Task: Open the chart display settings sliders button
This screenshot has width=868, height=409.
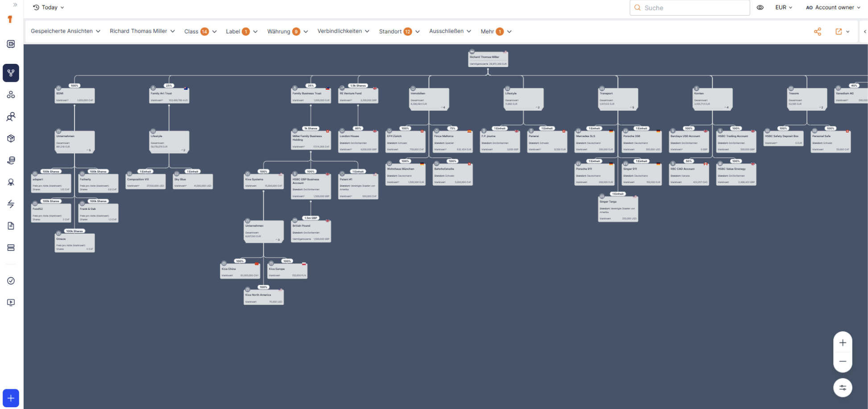Action: coord(842,388)
